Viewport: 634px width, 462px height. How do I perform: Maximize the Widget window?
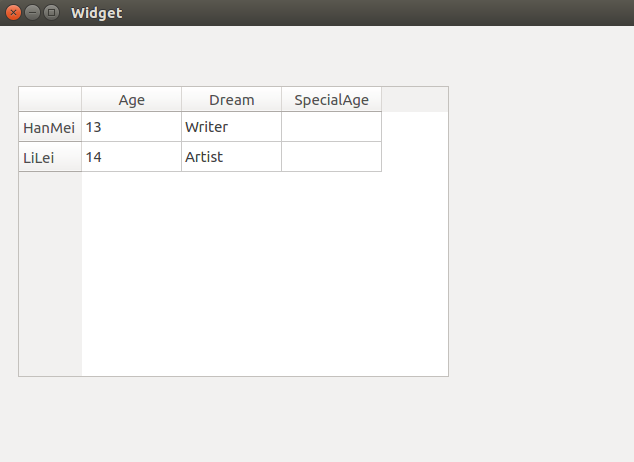click(x=51, y=13)
